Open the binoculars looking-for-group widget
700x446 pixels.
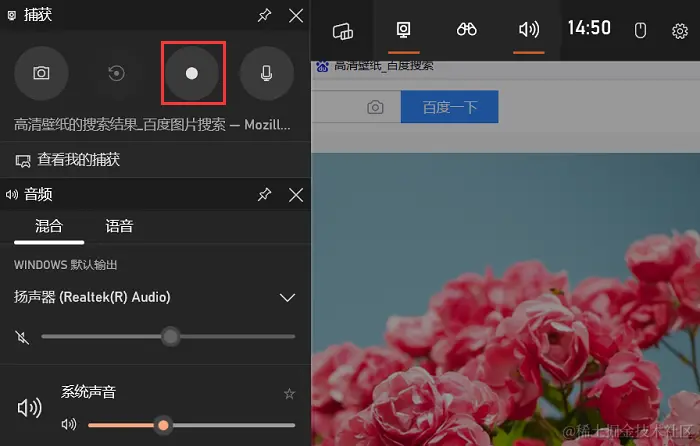pos(467,30)
